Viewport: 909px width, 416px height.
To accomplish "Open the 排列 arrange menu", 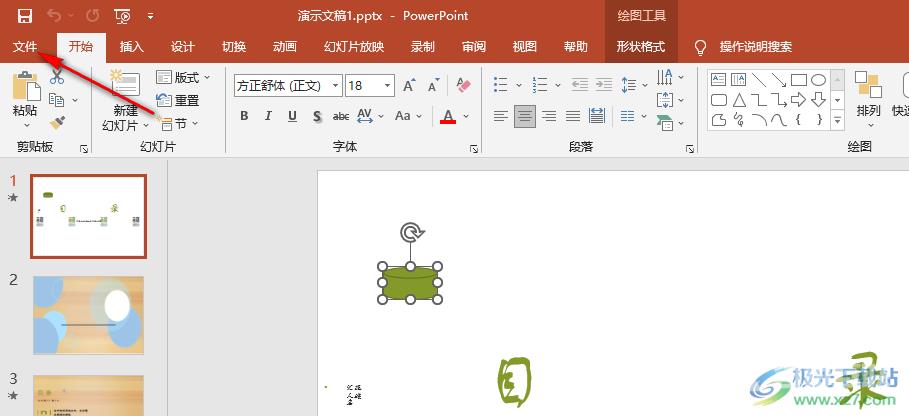I will tap(868, 100).
